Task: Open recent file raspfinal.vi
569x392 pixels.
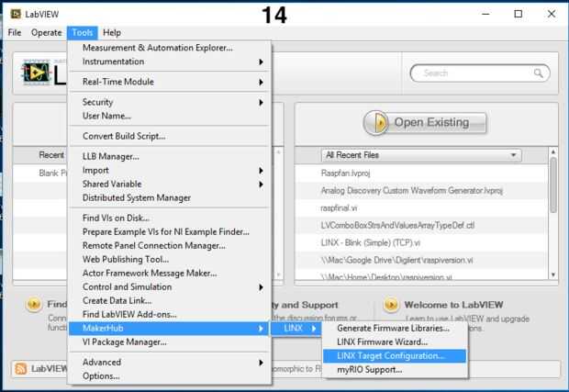Action: coord(339,208)
